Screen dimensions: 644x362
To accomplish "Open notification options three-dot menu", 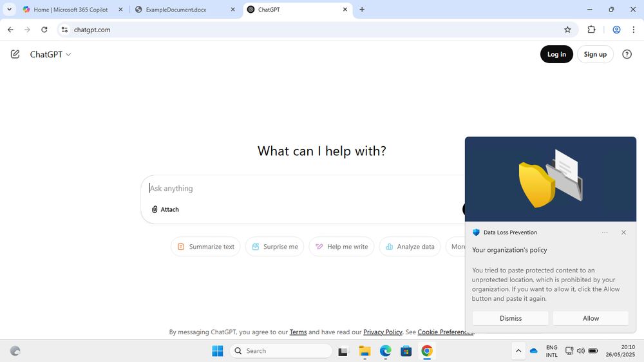I will click(x=605, y=233).
